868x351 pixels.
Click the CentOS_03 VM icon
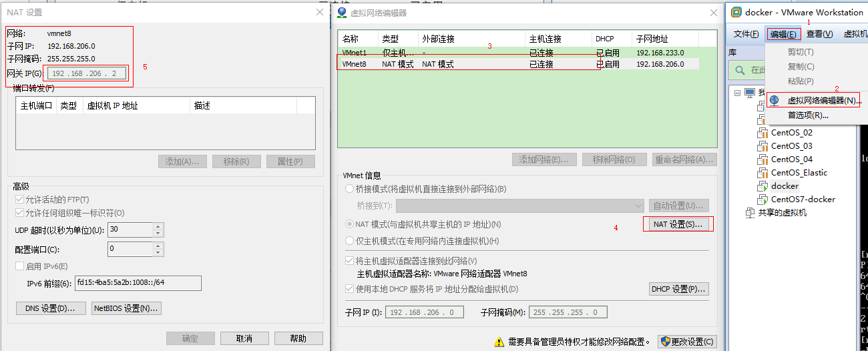763,146
